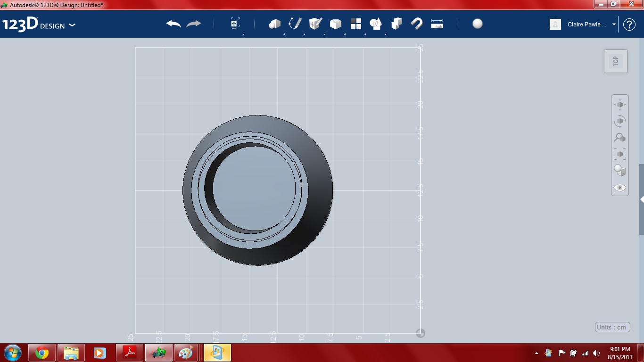Viewport: 644px width, 362px height.
Task: Show hidden system tray icons
Action: coord(537,353)
